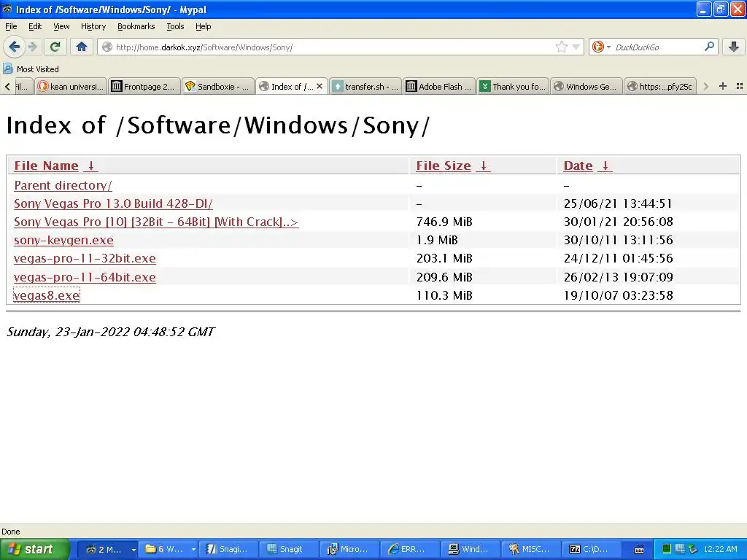Sort listing by File Size header

444,166
